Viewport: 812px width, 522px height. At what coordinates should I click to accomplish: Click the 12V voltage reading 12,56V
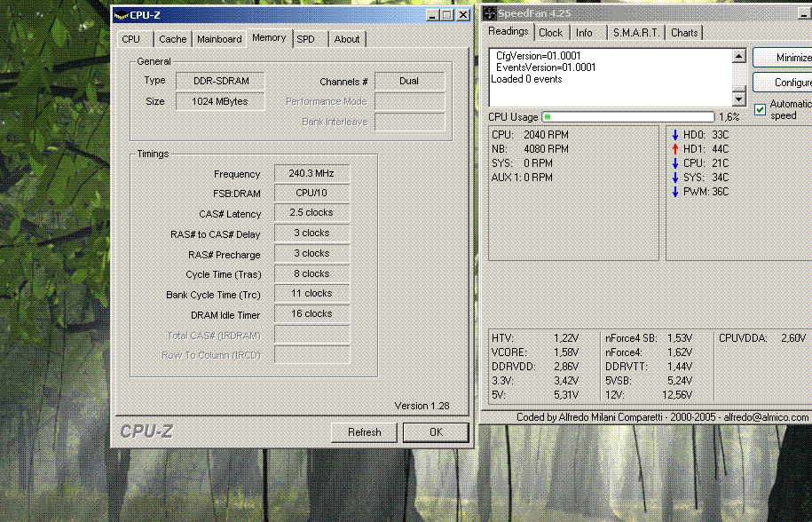(x=677, y=395)
